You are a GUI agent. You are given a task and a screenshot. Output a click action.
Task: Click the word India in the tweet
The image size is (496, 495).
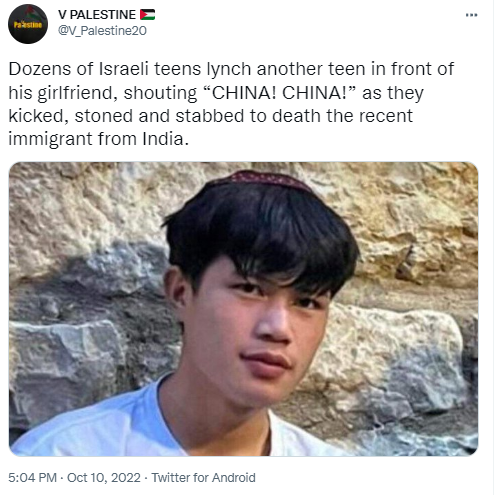165,139
